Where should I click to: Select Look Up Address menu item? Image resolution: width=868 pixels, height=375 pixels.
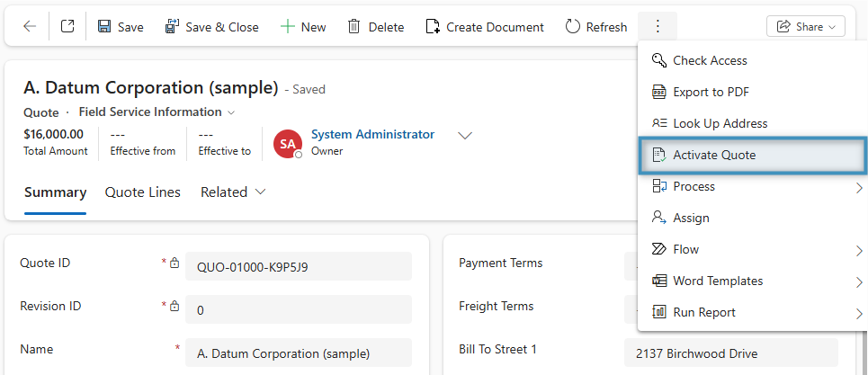tap(720, 123)
